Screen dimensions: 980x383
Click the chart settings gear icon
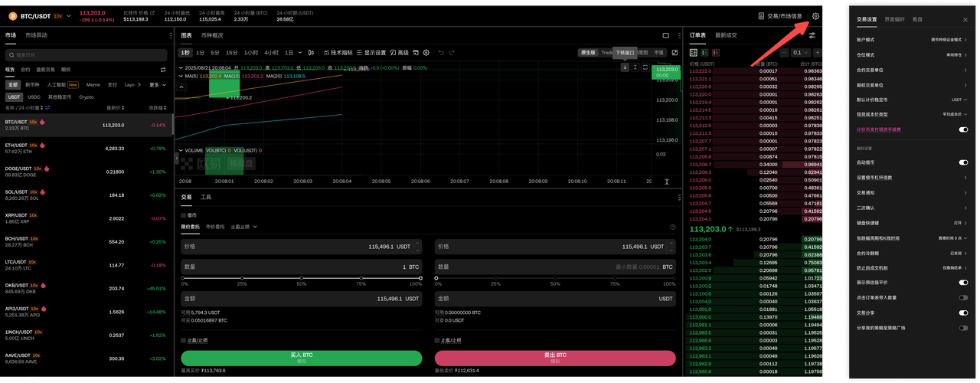coord(426,53)
